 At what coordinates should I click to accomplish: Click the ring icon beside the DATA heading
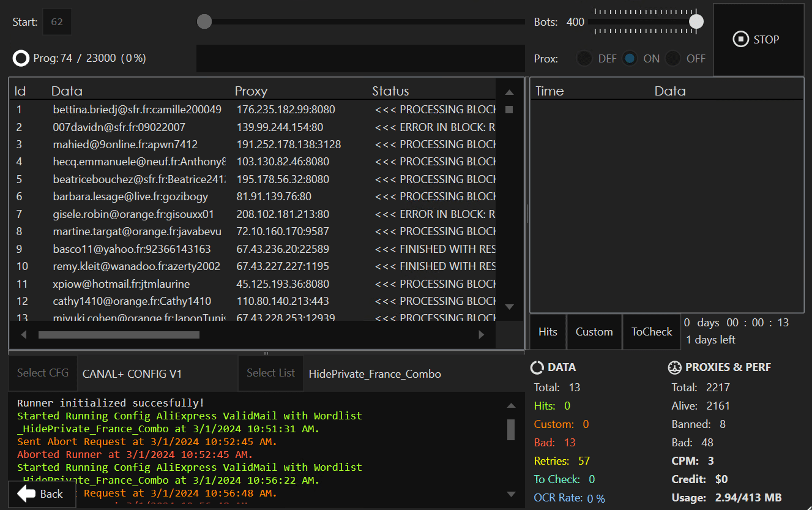tap(537, 367)
